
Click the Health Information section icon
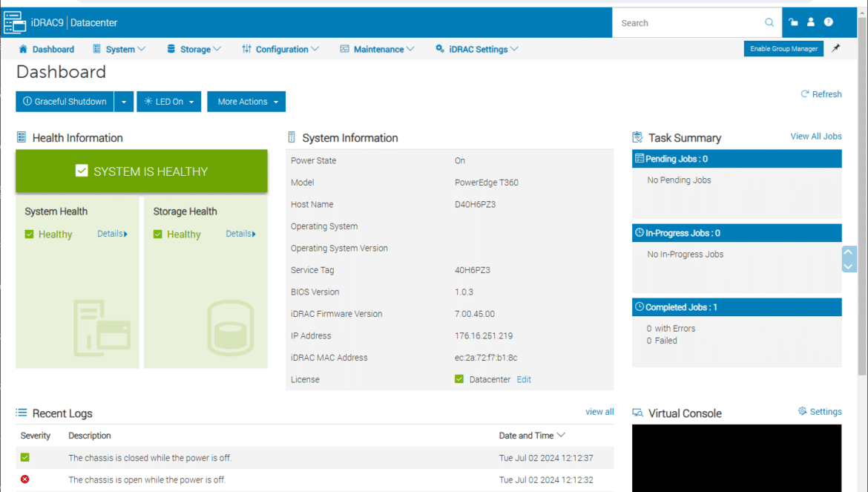pos(21,137)
